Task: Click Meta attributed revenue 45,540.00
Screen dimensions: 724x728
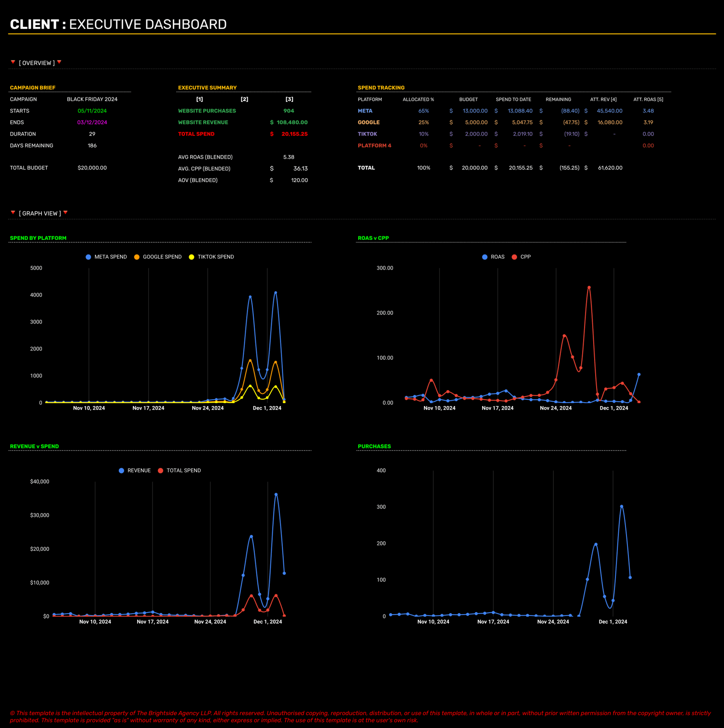Action: (610, 111)
